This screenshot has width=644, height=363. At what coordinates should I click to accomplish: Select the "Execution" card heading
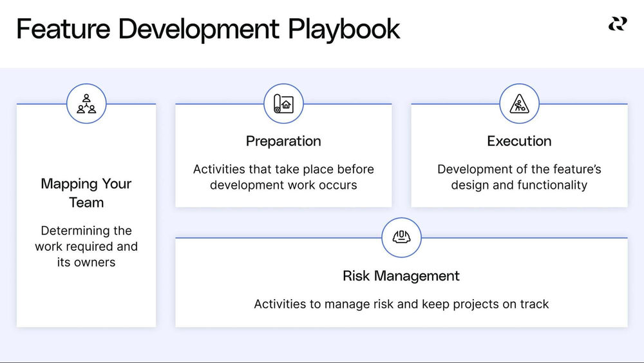pyautogui.click(x=519, y=141)
